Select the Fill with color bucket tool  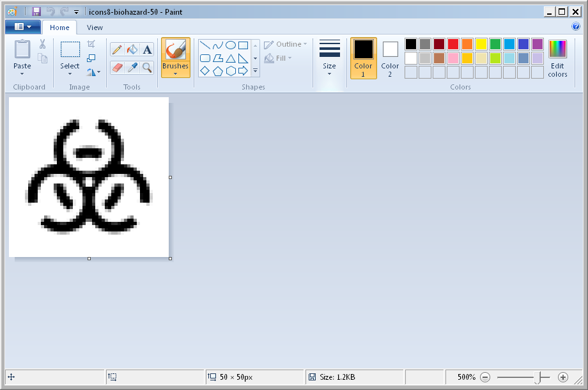[x=132, y=49]
